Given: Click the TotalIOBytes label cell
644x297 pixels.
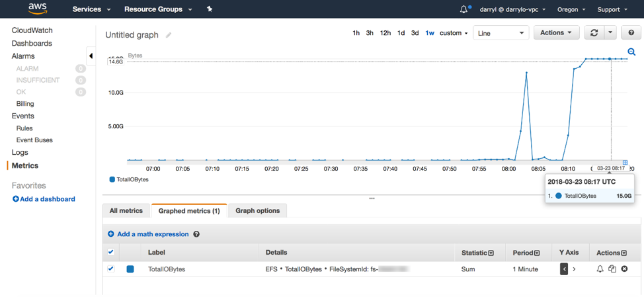Looking at the screenshot, I should pos(167,269).
